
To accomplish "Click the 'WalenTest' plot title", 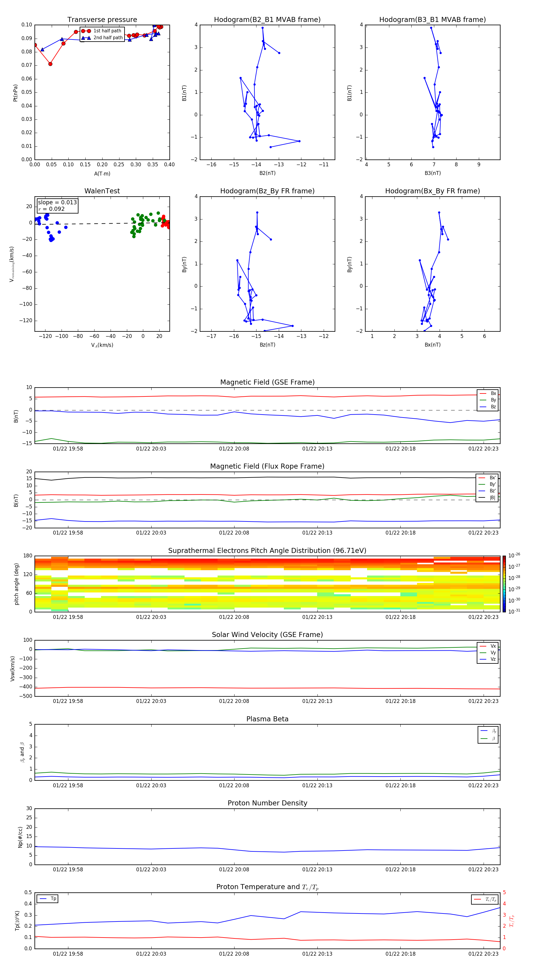I will tap(102, 191).
